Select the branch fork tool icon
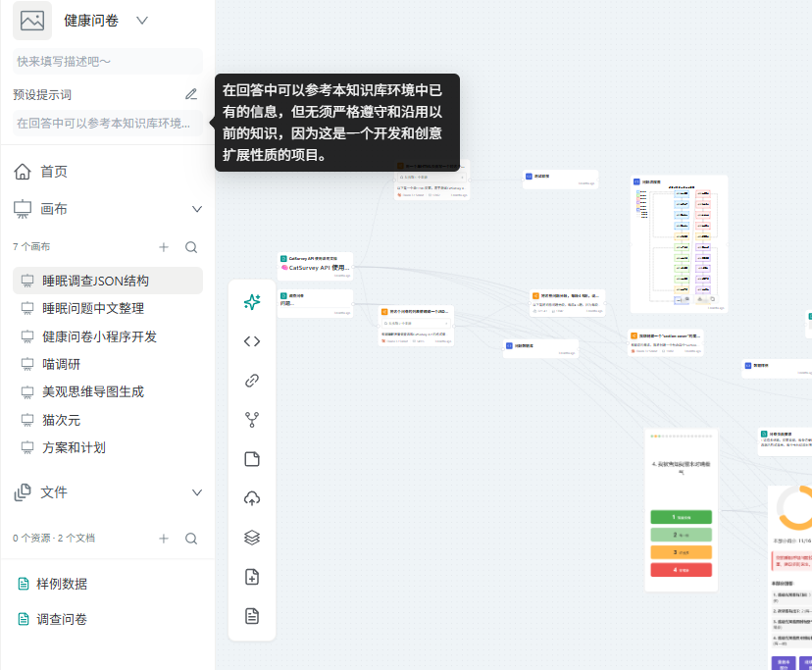Screen dimensions: 812x670 [252, 420]
